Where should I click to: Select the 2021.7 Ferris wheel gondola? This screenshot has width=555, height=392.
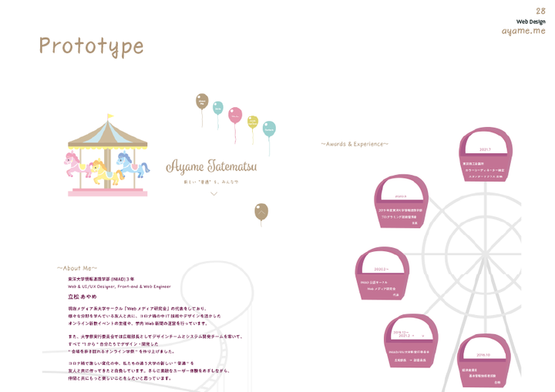(x=486, y=155)
